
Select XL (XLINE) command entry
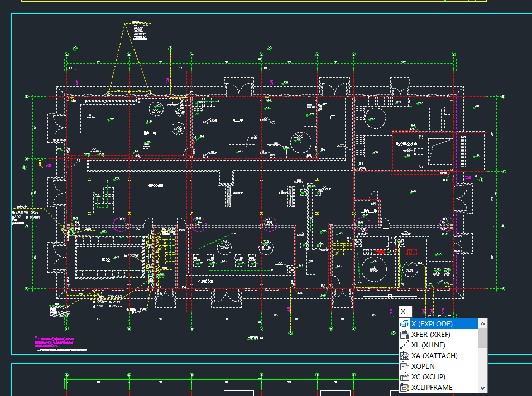tap(439, 345)
